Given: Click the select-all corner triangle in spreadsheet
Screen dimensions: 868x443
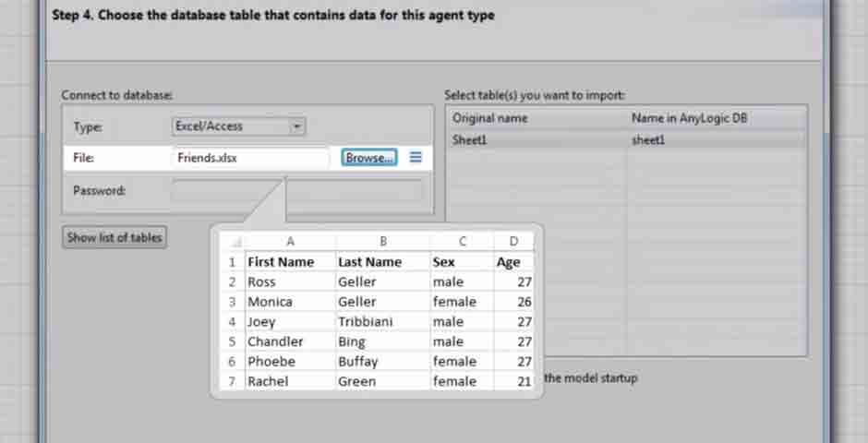Looking at the screenshot, I should 235,242.
